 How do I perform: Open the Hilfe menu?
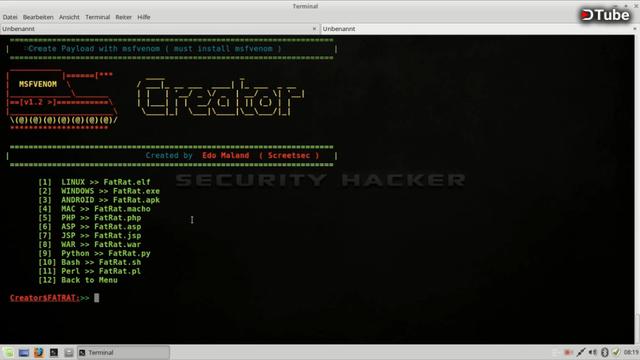pyautogui.click(x=144, y=17)
